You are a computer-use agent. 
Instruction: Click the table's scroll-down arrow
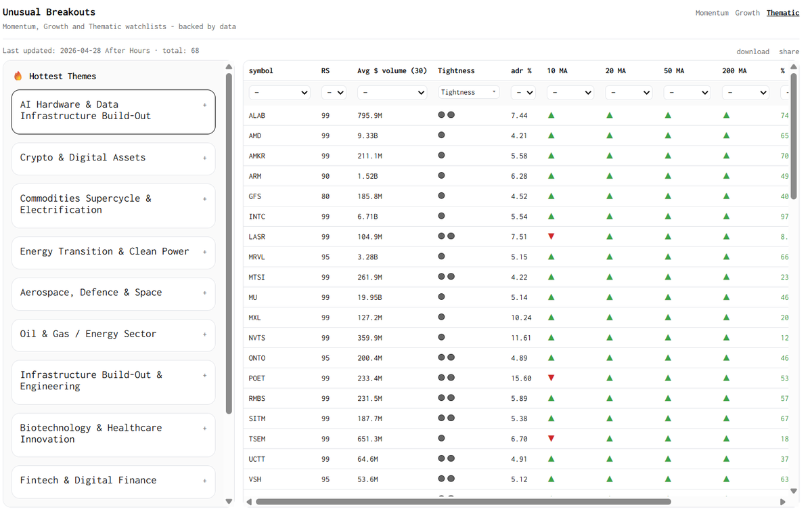794,491
